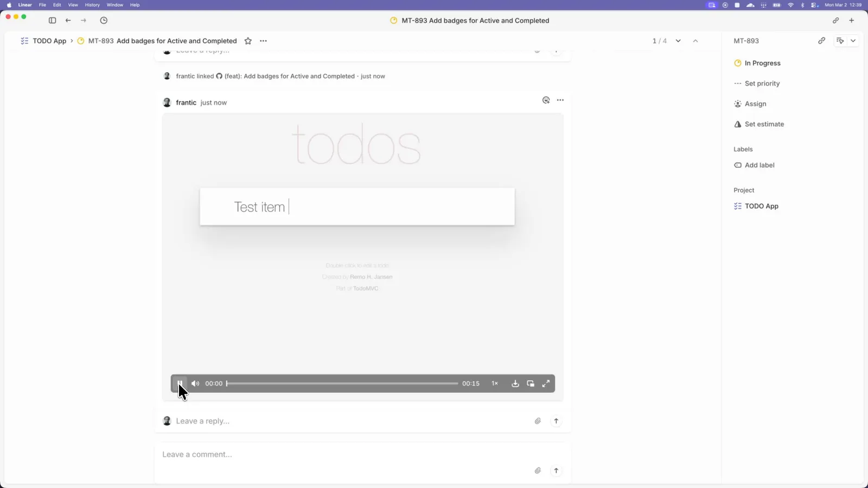This screenshot has width=868, height=488.
Task: Copy issue URL next to MT-893
Action: [x=822, y=41]
